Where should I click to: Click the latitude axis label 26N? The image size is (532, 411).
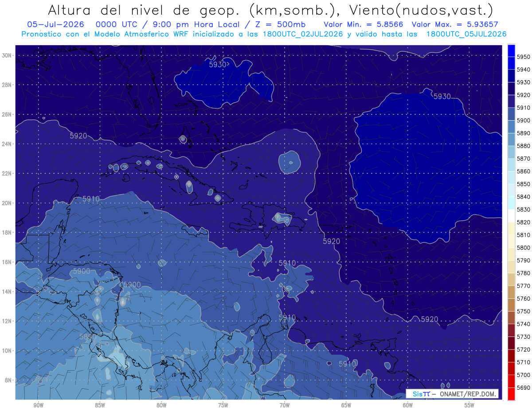[x=7, y=114]
